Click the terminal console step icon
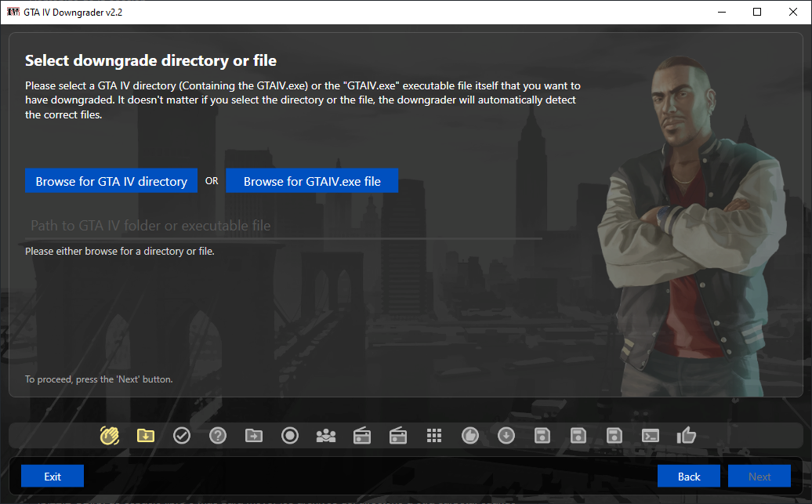812x504 pixels. tap(651, 436)
